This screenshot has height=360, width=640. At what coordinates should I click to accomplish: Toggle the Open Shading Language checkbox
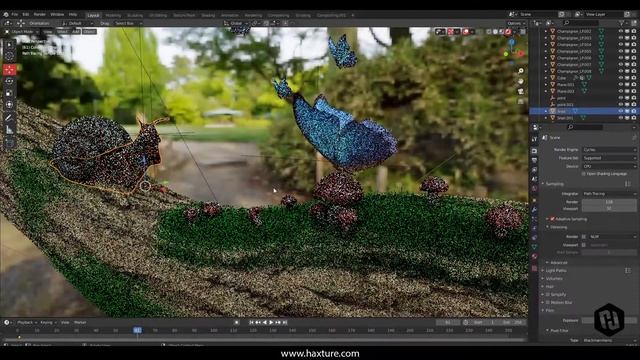click(x=584, y=174)
